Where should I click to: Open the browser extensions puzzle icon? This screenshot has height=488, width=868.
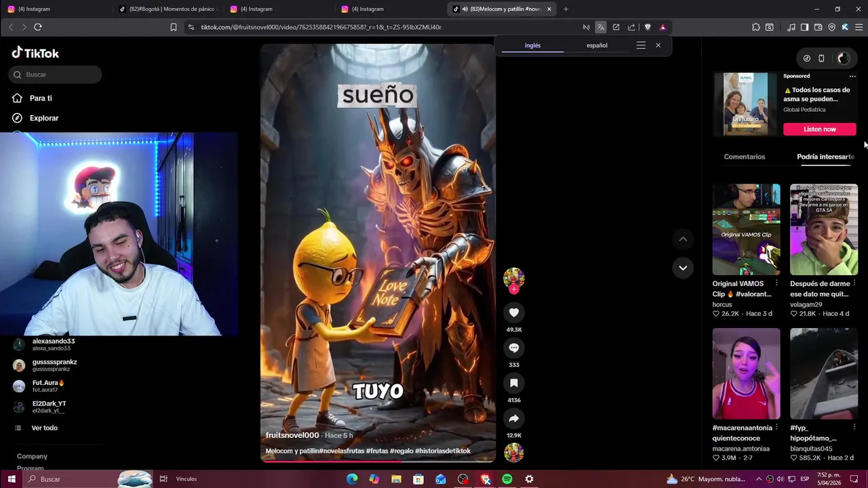(x=755, y=27)
